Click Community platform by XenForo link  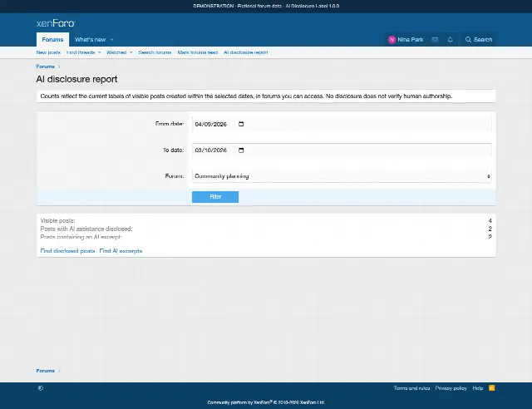[266, 402]
